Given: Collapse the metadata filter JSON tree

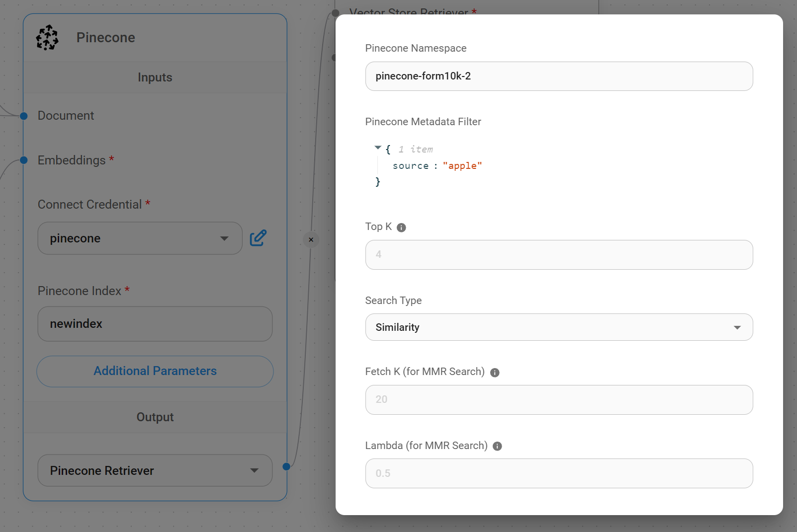Looking at the screenshot, I should coord(378,148).
